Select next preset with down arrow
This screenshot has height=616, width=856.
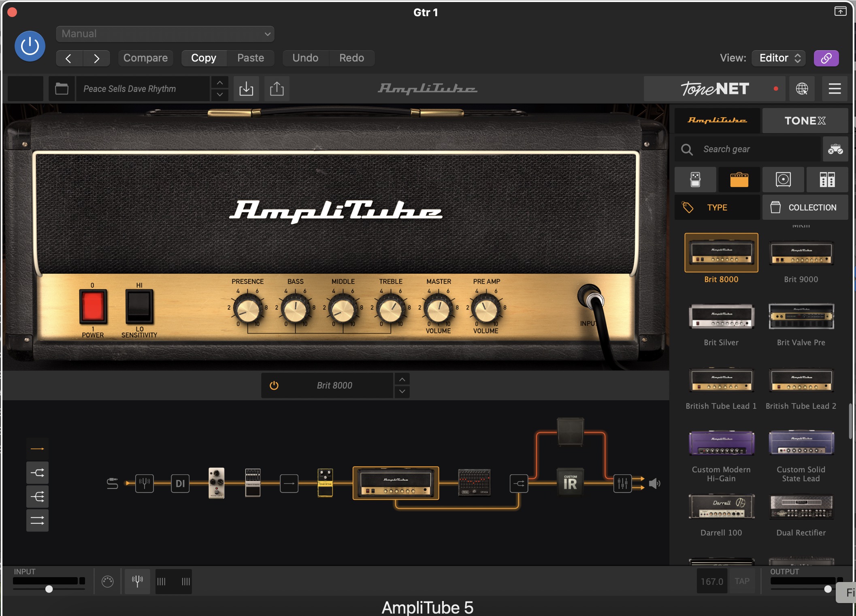(x=219, y=95)
